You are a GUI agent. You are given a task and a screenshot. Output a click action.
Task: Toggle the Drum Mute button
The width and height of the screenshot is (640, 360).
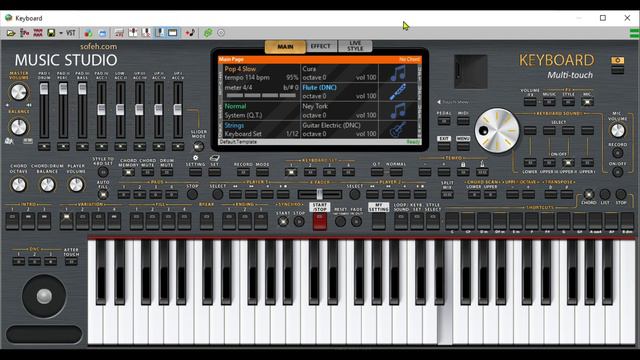167,172
